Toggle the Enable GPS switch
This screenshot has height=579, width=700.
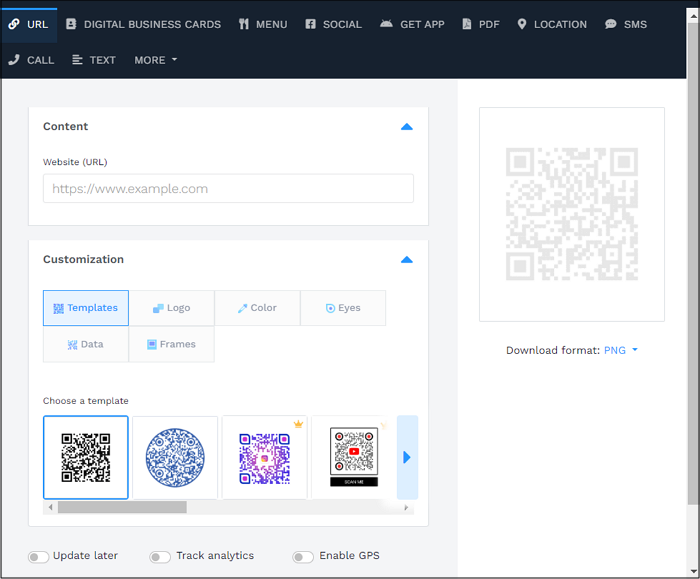(x=303, y=557)
